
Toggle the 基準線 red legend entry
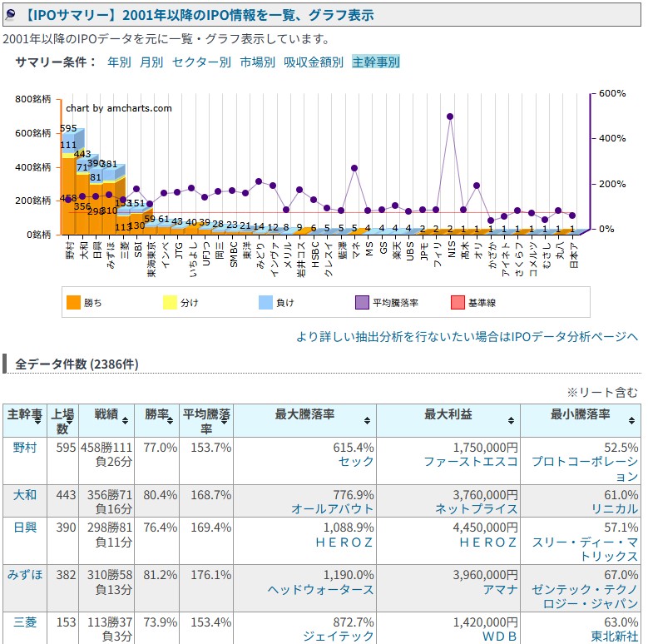[x=458, y=303]
